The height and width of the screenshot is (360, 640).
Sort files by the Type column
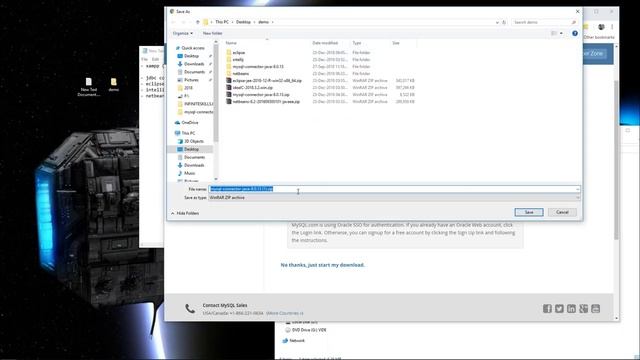coord(357,43)
